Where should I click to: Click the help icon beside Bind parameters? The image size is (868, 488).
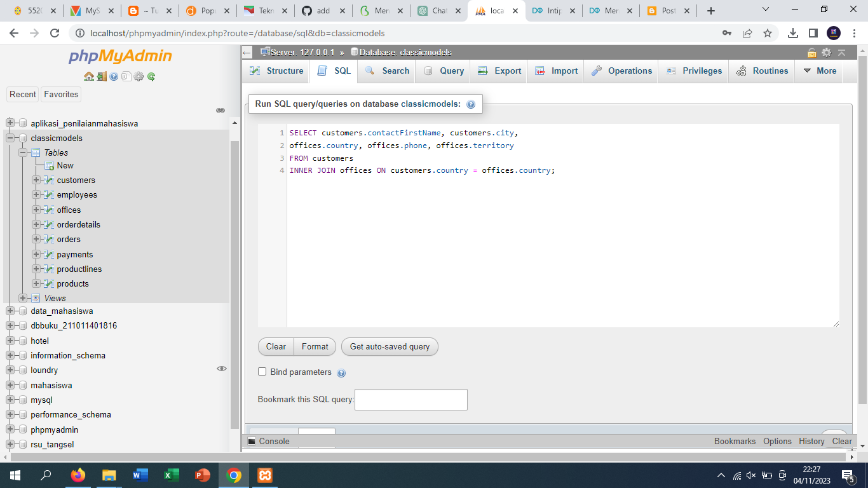click(x=341, y=373)
